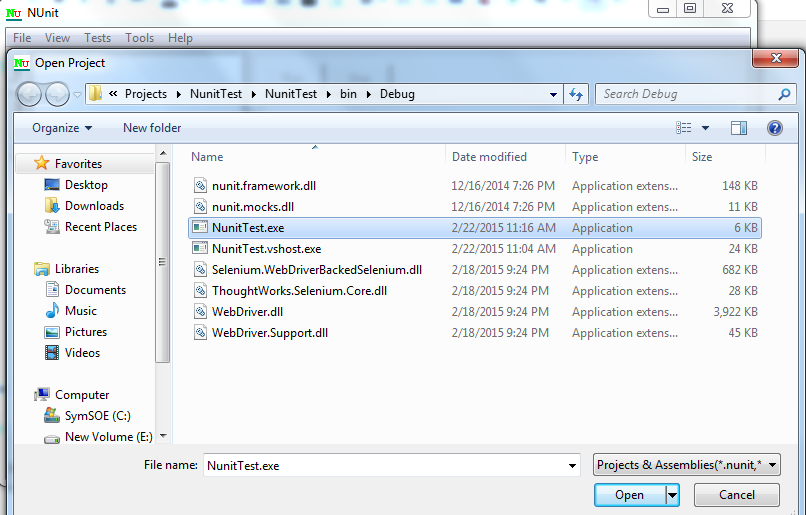Click the Forward navigation arrow button
806x515 pixels.
pos(57,95)
